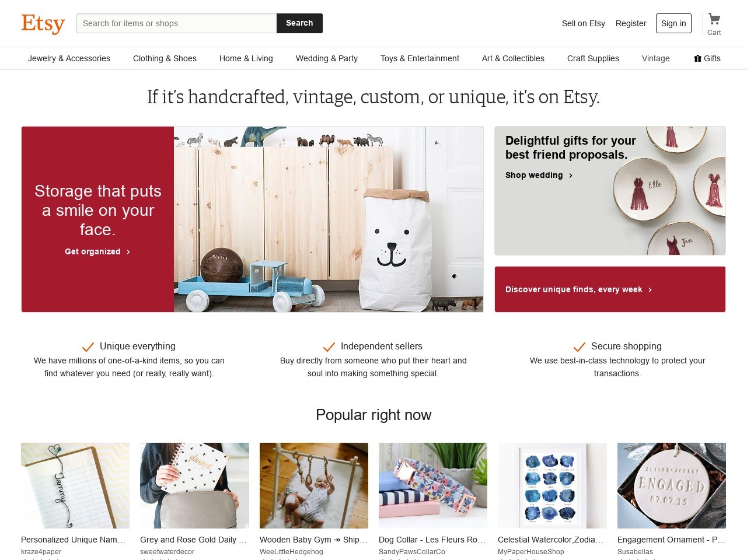Click the Get organized chevron arrow
The image size is (747, 560).
coord(128,252)
